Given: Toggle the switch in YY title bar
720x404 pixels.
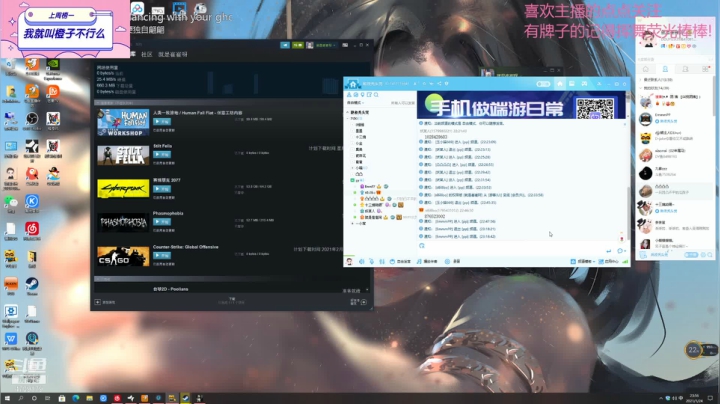Looking at the screenshot, I should click(x=543, y=84).
